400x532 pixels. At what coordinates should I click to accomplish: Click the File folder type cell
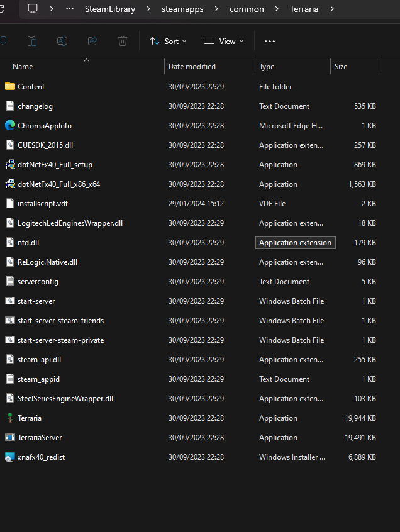(x=275, y=87)
